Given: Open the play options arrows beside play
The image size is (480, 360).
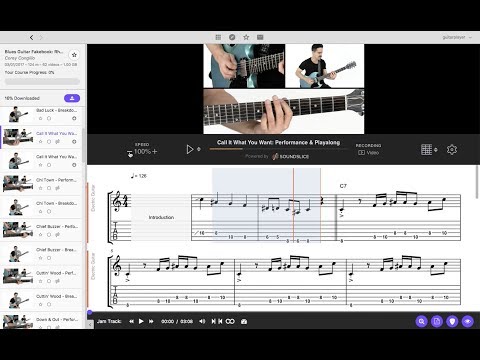Looking at the screenshot, I should (199, 149).
